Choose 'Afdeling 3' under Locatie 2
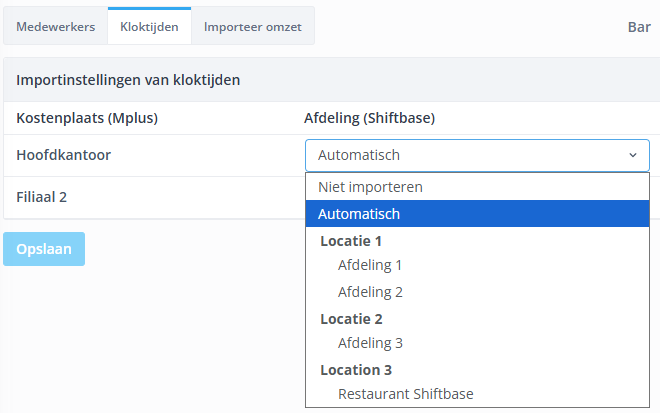This screenshot has width=660, height=413. (370, 343)
